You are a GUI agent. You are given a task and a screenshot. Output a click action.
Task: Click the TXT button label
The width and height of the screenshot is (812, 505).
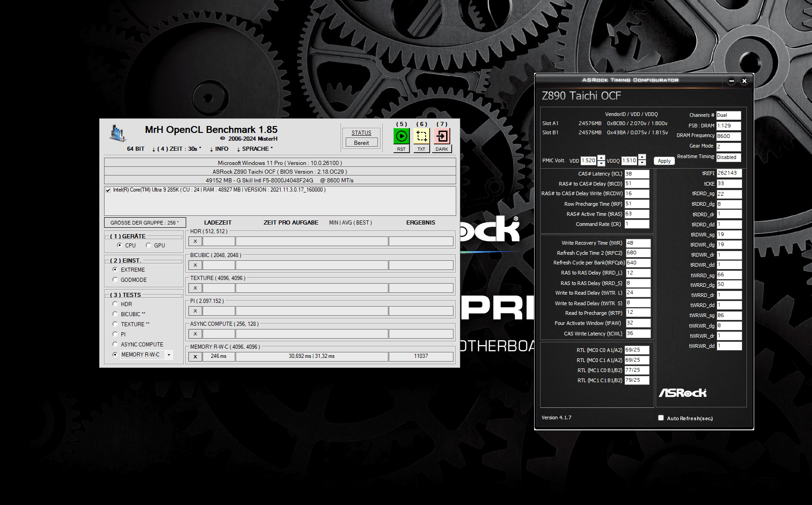click(421, 149)
